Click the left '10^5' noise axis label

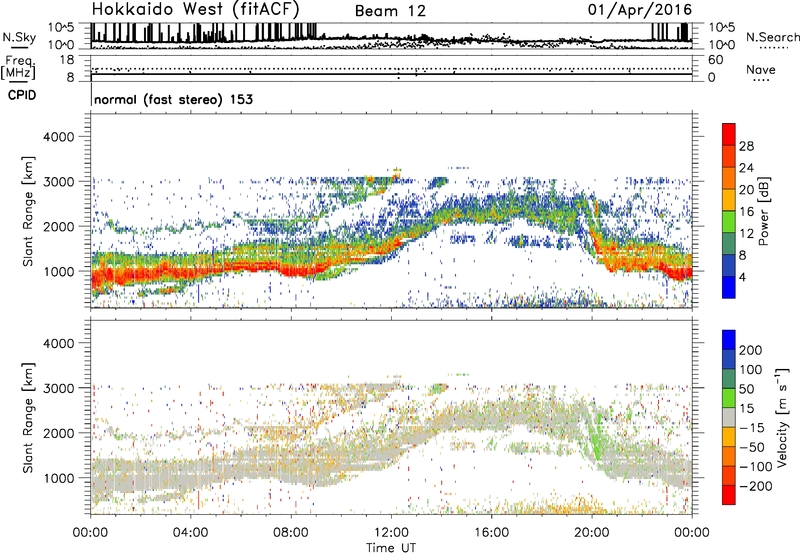61,28
